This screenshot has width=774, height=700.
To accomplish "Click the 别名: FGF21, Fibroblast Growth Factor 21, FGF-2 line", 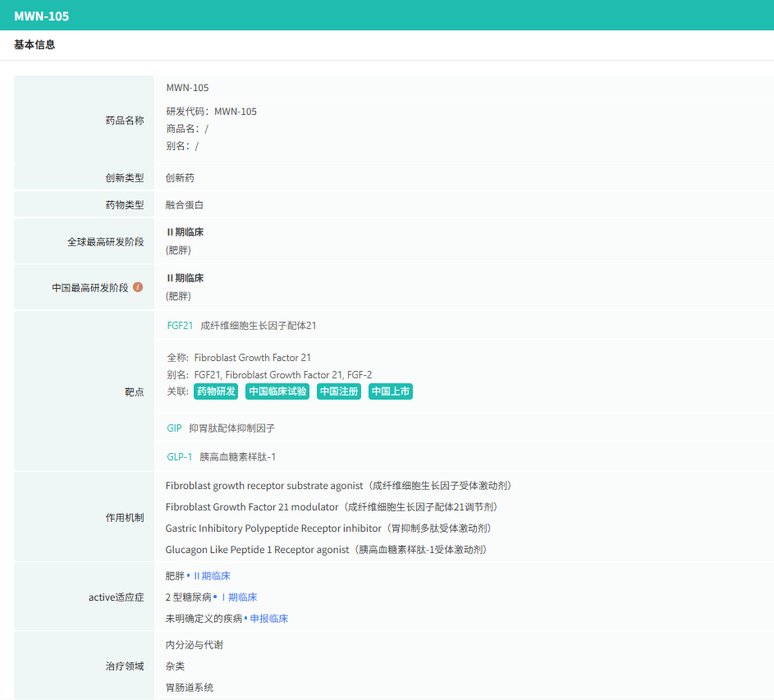I will point(269,375).
